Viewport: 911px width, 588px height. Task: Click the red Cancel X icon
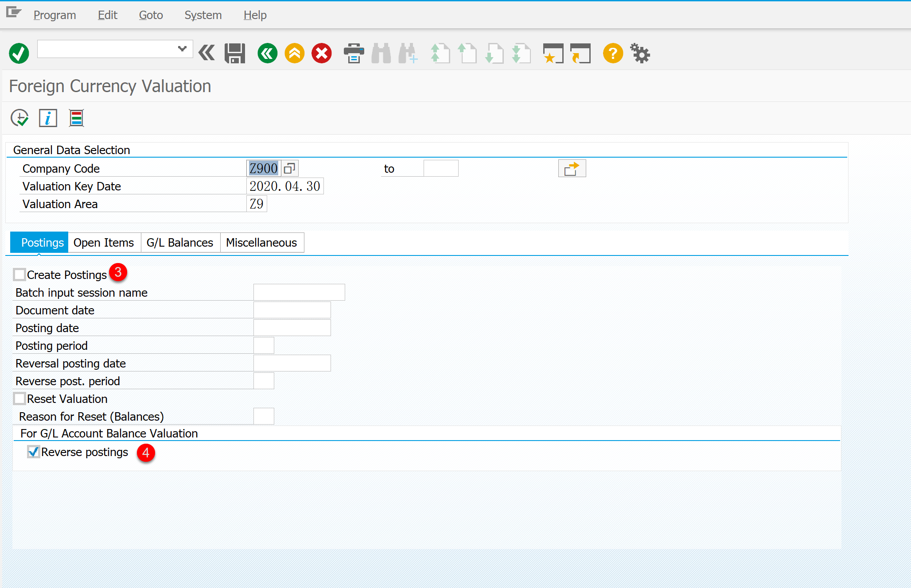click(x=322, y=54)
